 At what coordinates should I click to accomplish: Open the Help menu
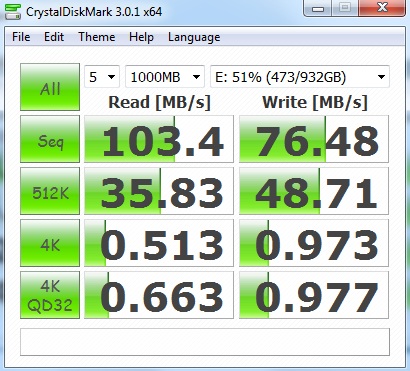(x=141, y=37)
